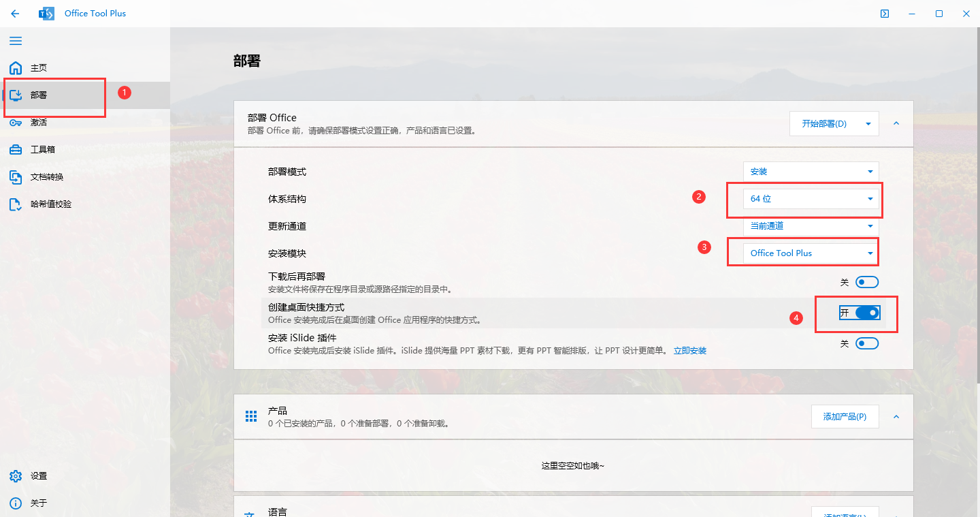
Task: Select the 激活 activation section
Action: pos(37,122)
